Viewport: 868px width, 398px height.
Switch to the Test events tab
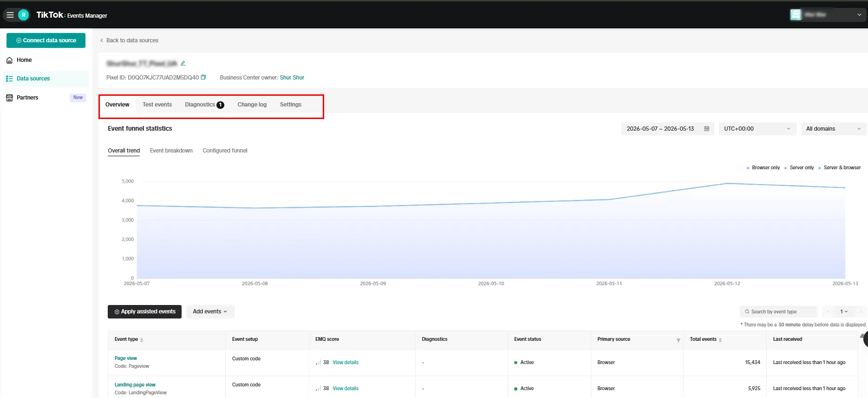157,105
